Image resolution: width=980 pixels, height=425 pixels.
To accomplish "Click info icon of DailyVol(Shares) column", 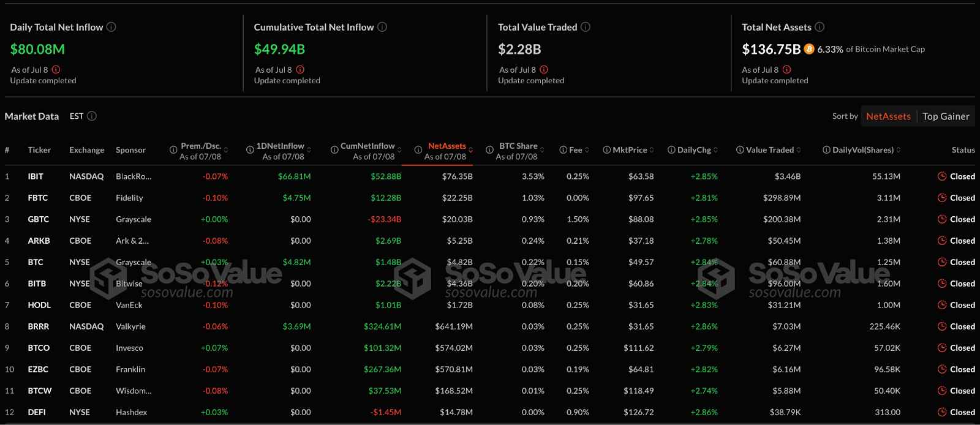I will [x=826, y=150].
